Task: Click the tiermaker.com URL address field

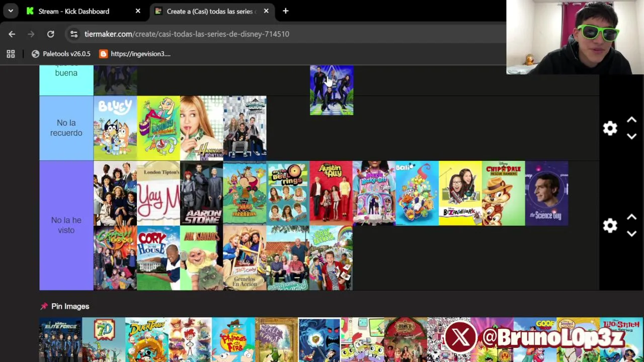Action: [187, 34]
